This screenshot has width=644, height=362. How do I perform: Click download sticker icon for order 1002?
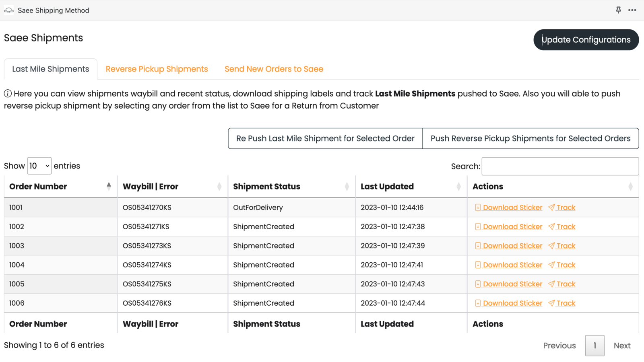click(478, 226)
